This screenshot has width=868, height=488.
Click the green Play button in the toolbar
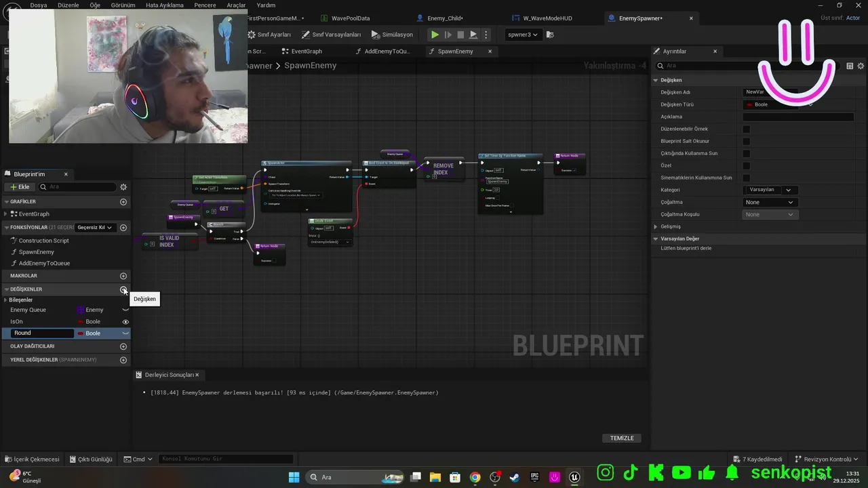coord(435,35)
